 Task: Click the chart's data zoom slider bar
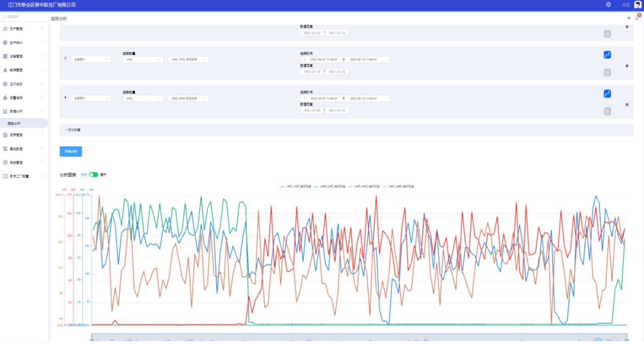pyautogui.click(x=359, y=338)
